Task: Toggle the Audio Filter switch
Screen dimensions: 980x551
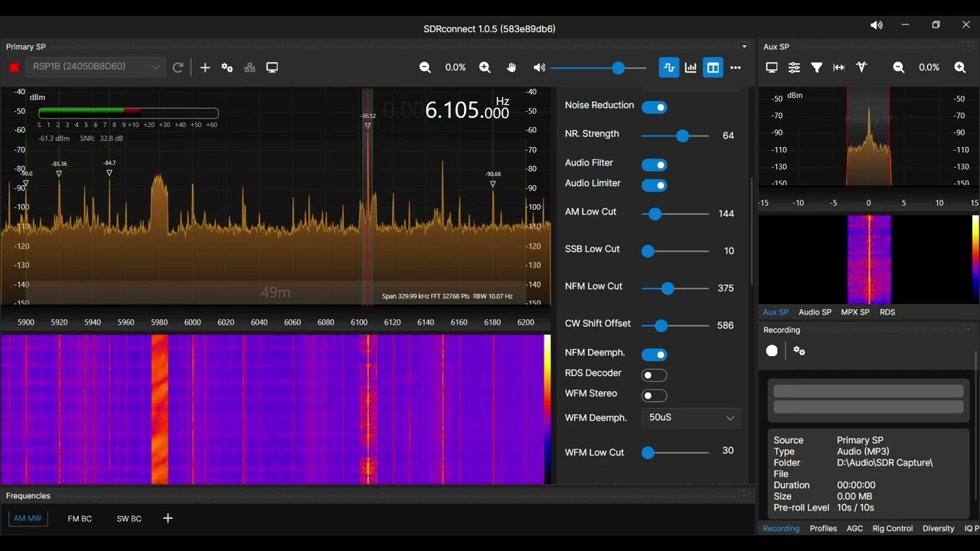Action: coord(655,165)
